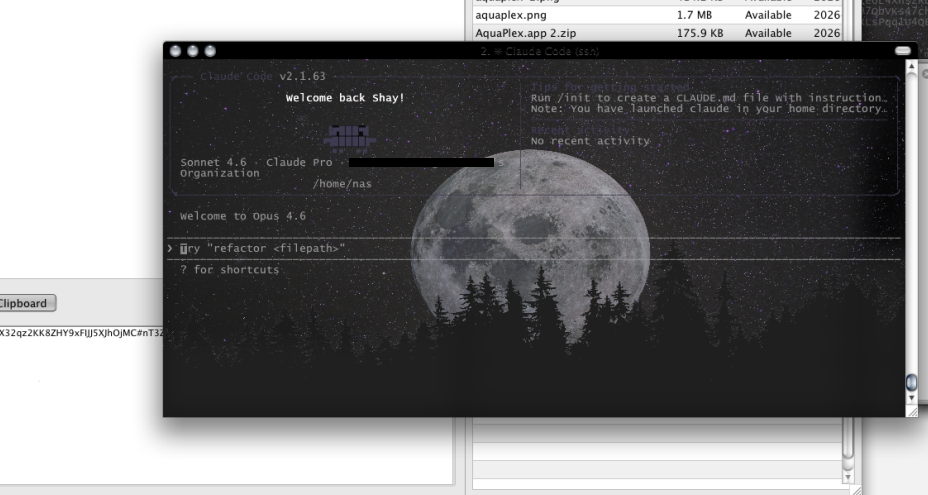Click the 'Organization' label in terminal

click(220, 173)
